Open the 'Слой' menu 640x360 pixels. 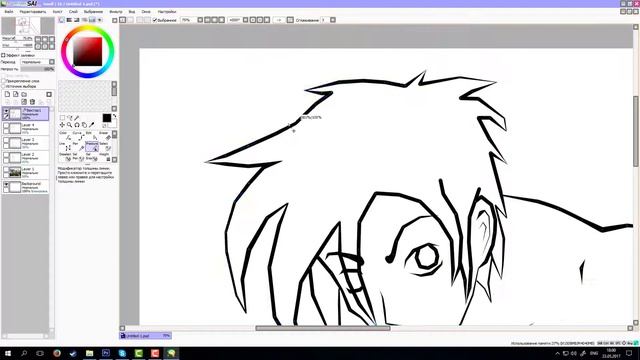pos(73,12)
